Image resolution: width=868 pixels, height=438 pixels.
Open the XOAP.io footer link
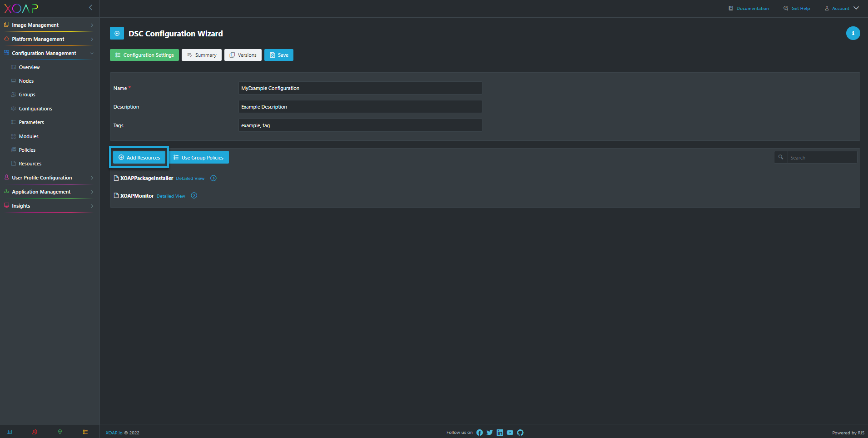114,433
